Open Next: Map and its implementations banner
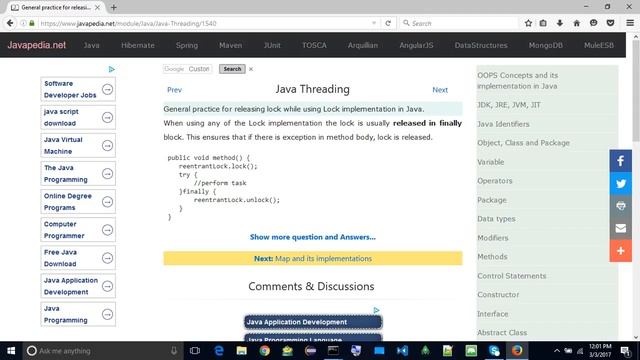This screenshot has height=360, width=640. click(313, 258)
